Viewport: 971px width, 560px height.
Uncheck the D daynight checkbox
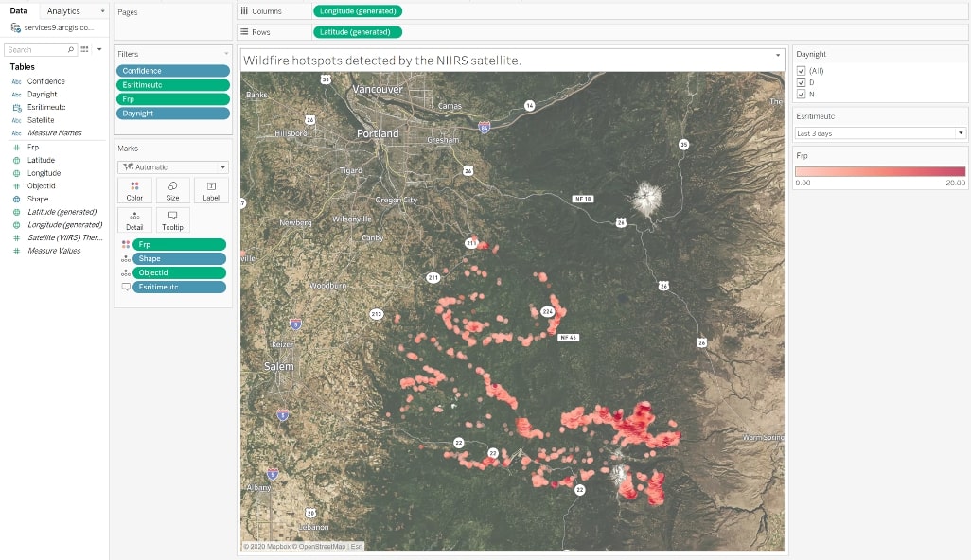802,82
